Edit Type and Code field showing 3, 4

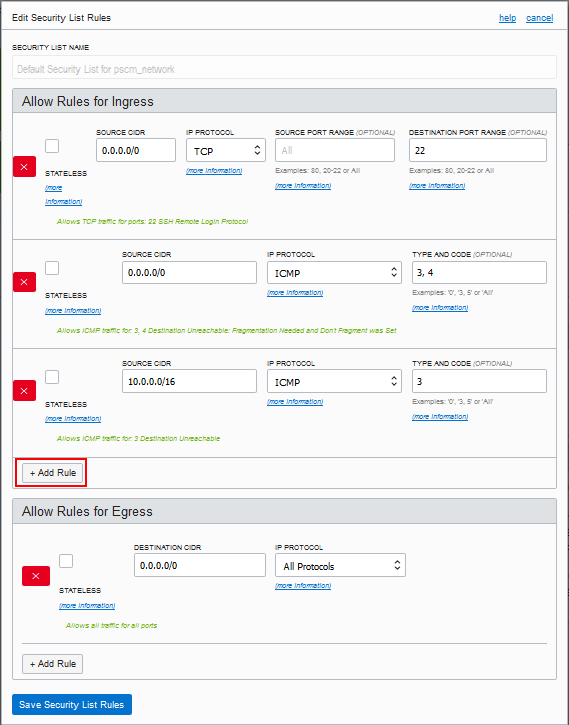[x=479, y=273]
